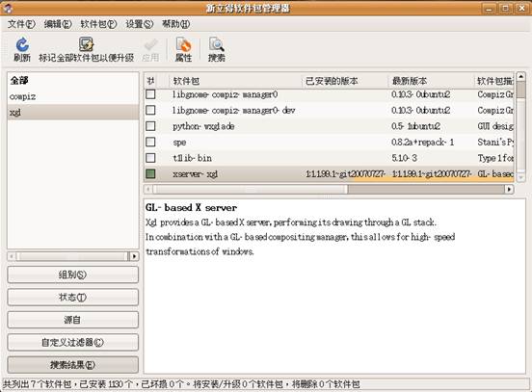Sort by 软件包 column header
The image size is (532, 392).
click(x=235, y=81)
